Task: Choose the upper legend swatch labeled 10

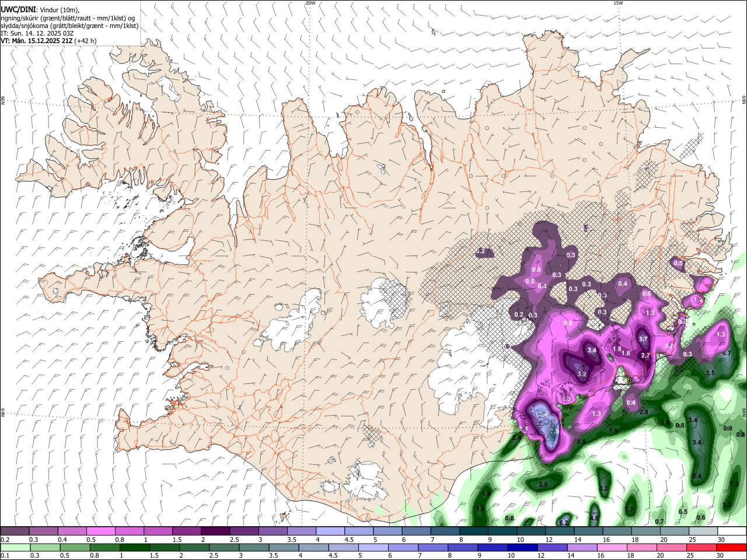Action: coord(531,531)
